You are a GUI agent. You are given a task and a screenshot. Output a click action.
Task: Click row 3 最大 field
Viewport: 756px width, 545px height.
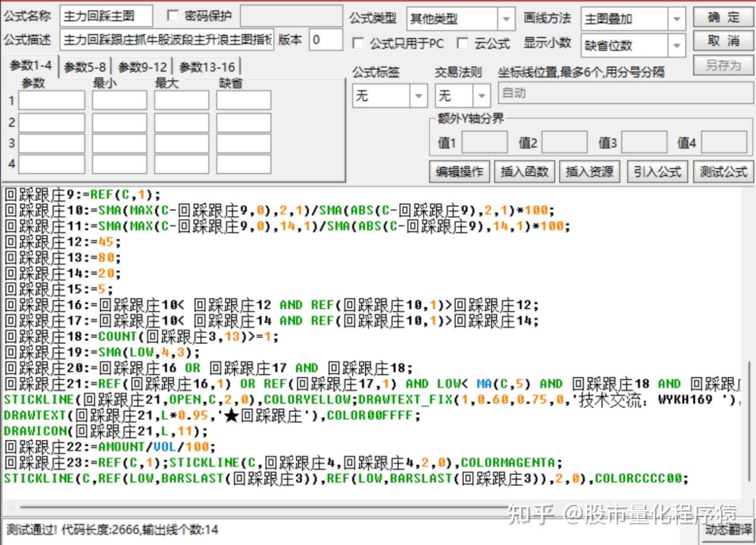182,143
